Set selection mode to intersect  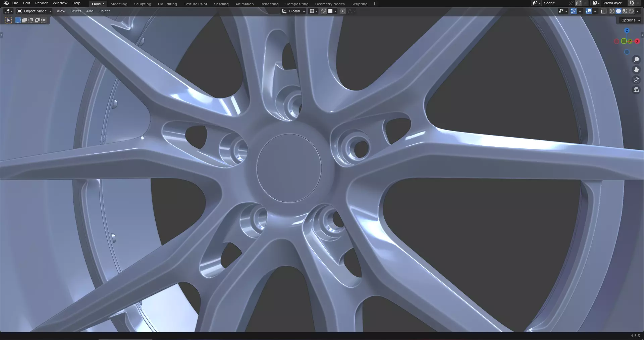coord(44,20)
